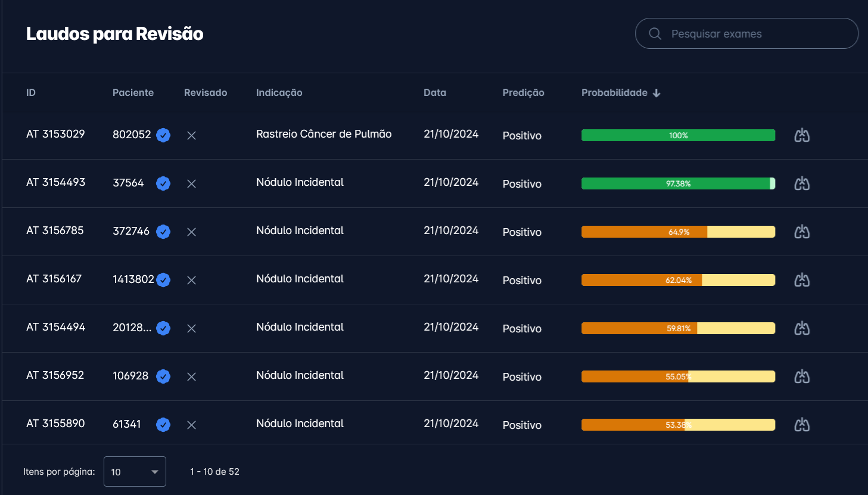Click patient number 106928

coord(130,376)
